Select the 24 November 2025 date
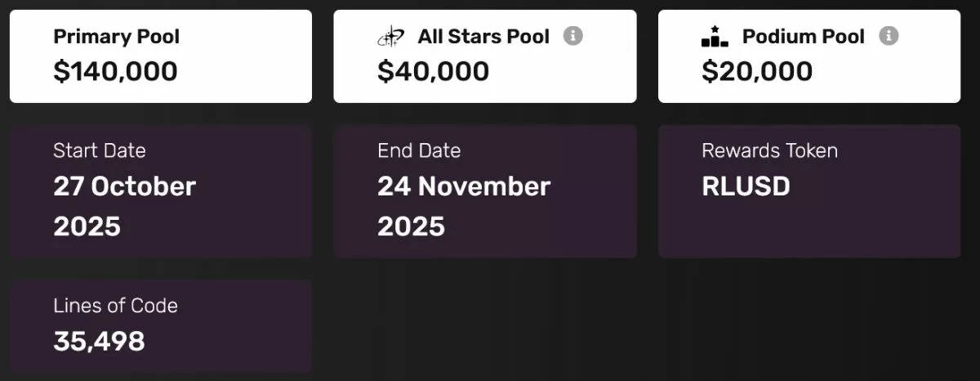 pyautogui.click(x=463, y=205)
